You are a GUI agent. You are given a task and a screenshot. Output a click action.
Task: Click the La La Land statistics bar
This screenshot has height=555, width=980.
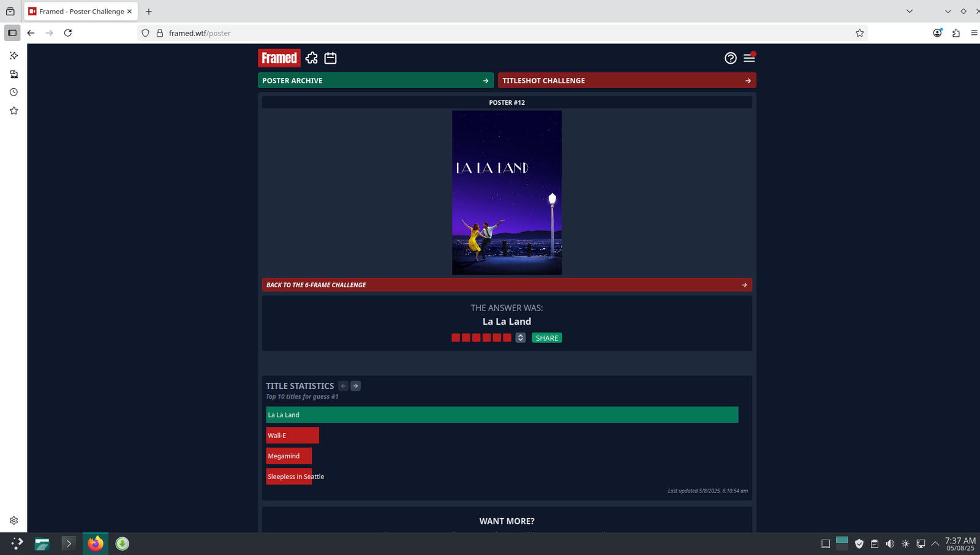coord(502,415)
